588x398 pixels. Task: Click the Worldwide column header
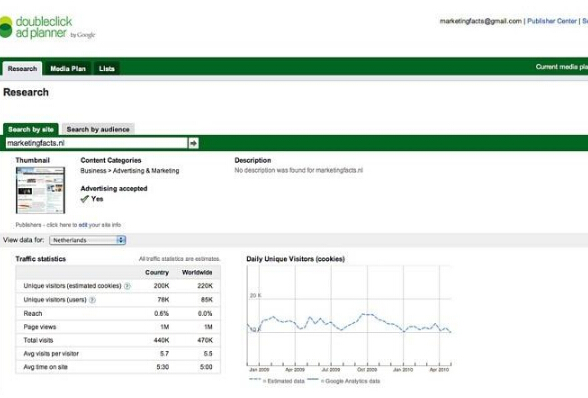197,272
